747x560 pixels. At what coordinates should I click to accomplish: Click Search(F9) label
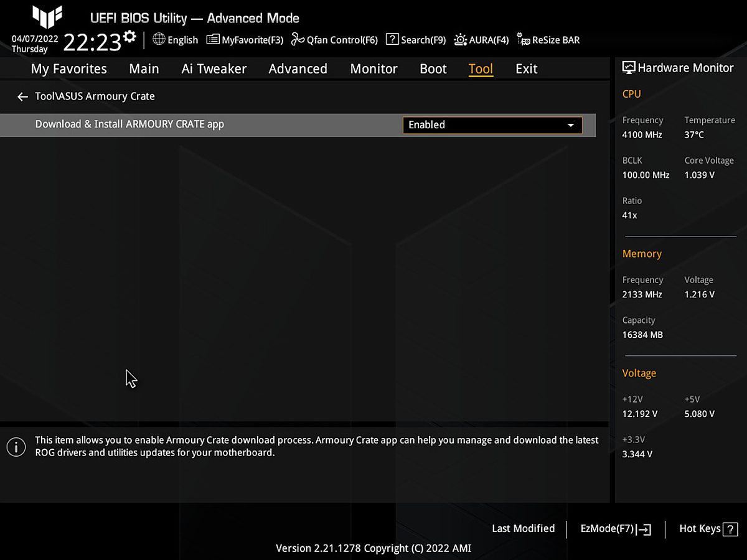click(x=423, y=40)
